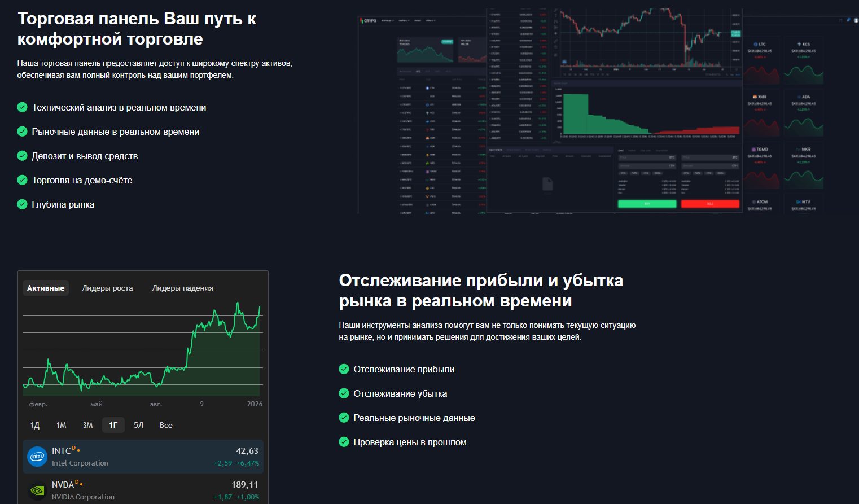
Task: Click checkmark icon beside Торговля на демо-счёте
Action: (23, 180)
